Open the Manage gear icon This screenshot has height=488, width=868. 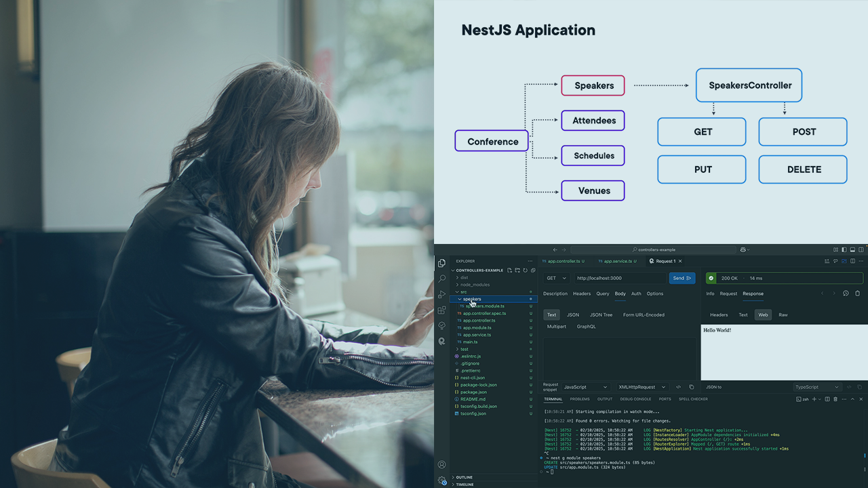click(x=441, y=480)
